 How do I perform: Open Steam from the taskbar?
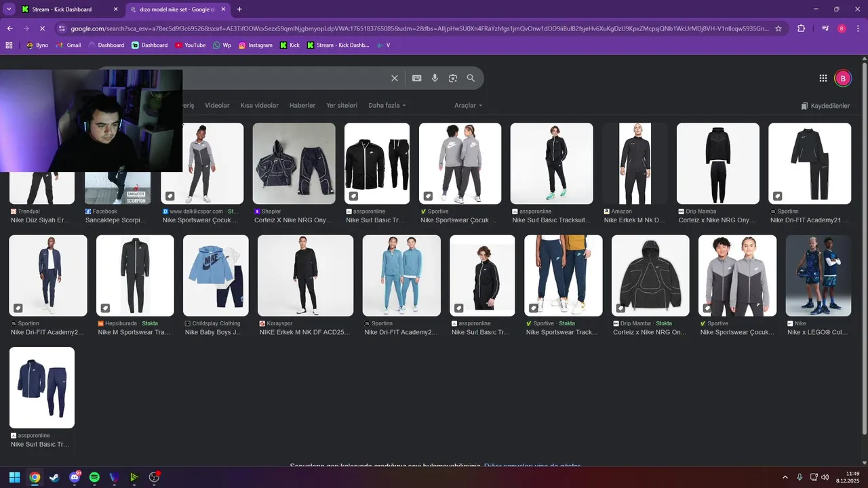click(x=54, y=477)
